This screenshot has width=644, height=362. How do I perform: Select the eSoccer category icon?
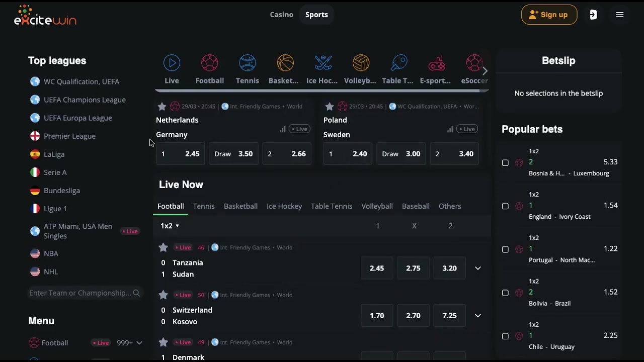474,63
